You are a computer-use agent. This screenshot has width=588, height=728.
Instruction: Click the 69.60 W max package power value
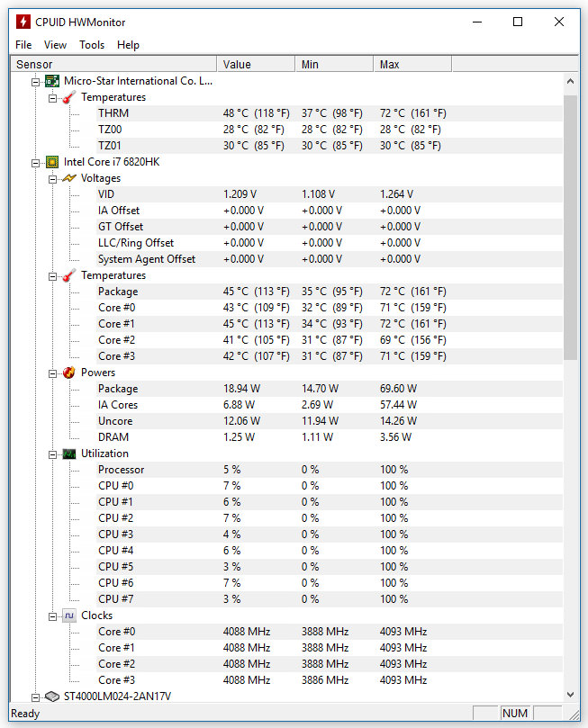[x=399, y=389]
